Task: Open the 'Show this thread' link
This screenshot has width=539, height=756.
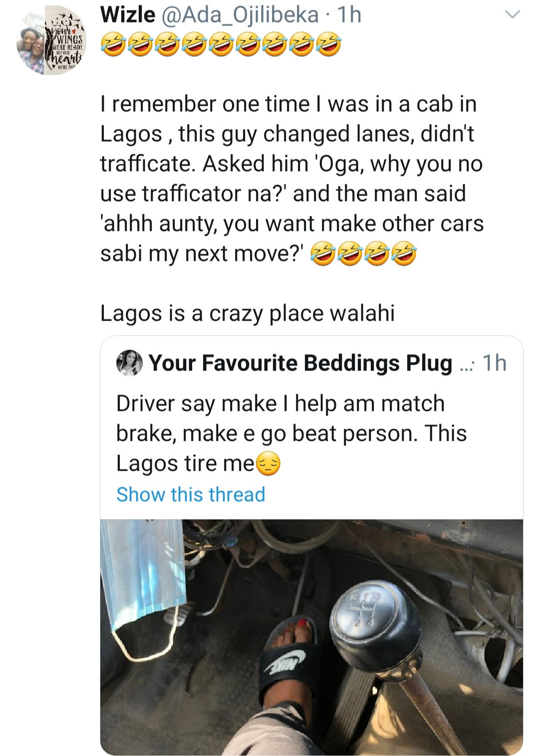Action: pos(191,494)
